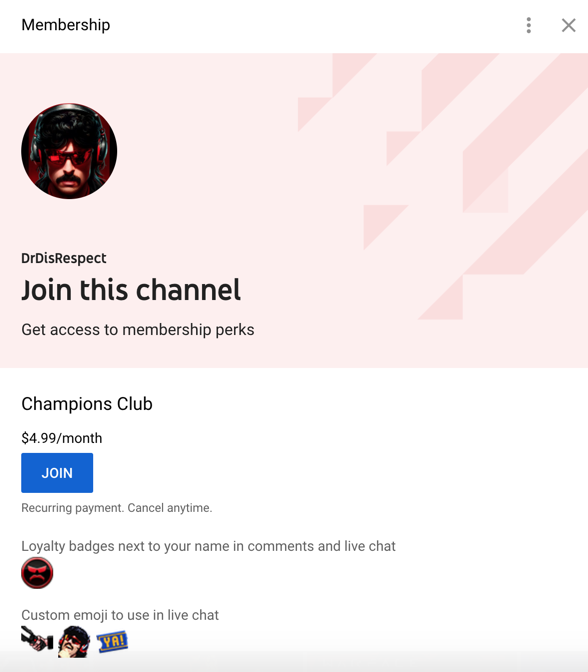Screen dimensions: 588x672
Task: Select the Doc face custom emoji
Action: [74, 642]
